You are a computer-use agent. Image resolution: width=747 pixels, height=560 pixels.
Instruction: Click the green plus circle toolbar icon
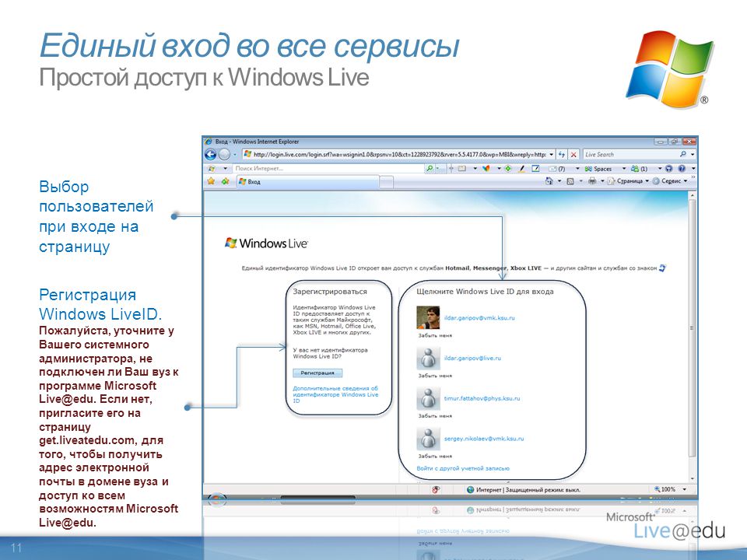(508, 169)
